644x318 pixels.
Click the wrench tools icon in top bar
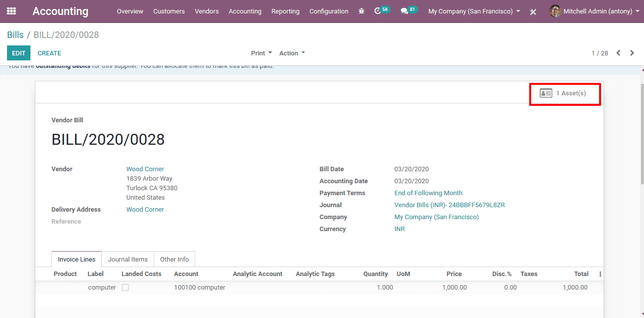[533, 11]
